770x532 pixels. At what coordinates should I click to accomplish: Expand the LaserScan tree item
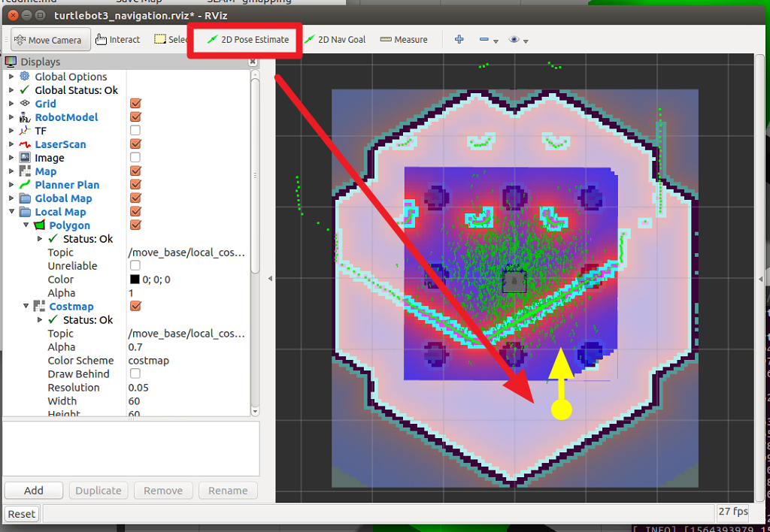pos(11,144)
